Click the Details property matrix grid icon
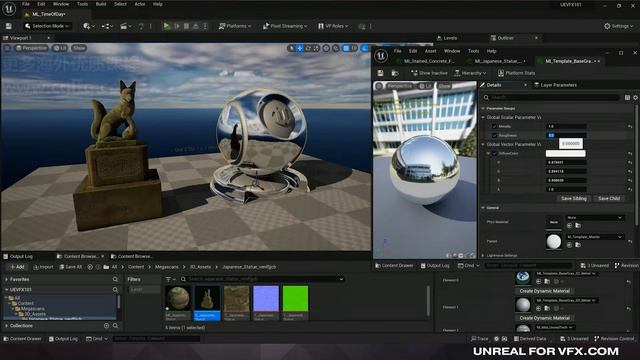Viewport: 640px width, 360px height. click(x=627, y=98)
